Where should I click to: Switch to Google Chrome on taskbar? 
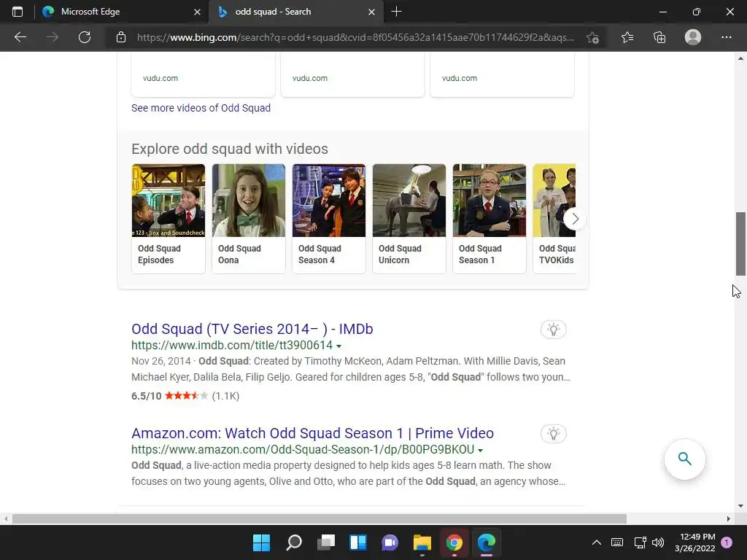coord(454,542)
